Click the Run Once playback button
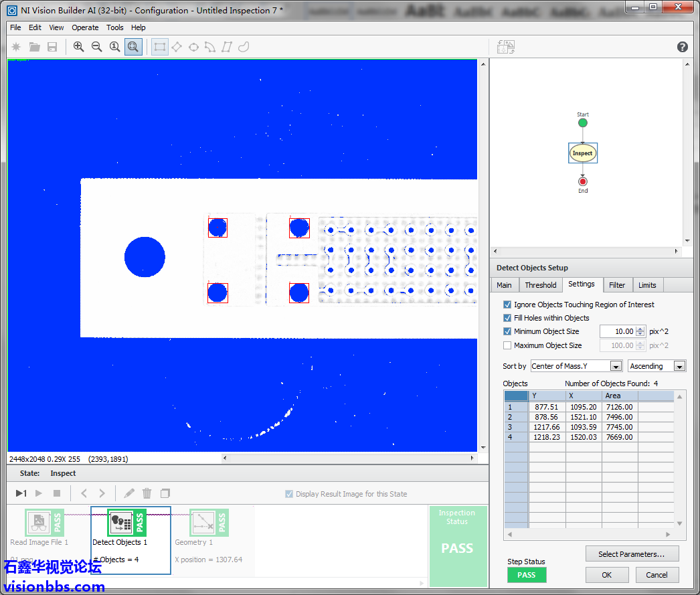Image resolution: width=700 pixels, height=595 pixels. (x=21, y=493)
